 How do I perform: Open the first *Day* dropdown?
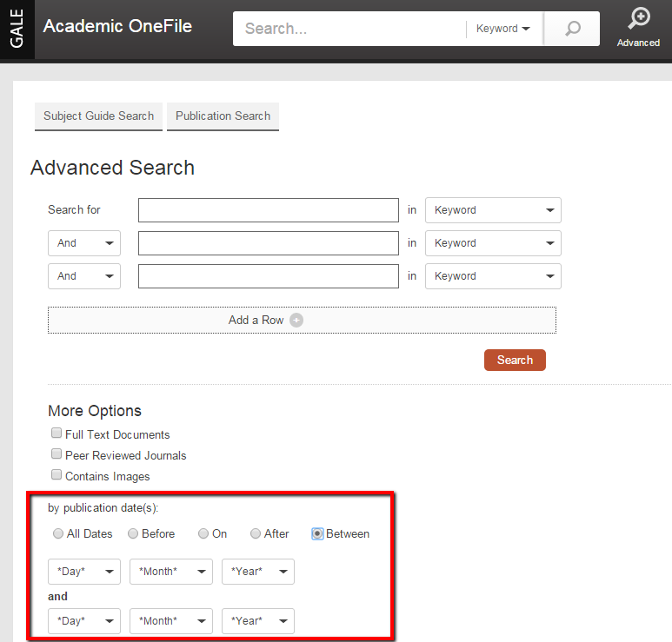84,572
